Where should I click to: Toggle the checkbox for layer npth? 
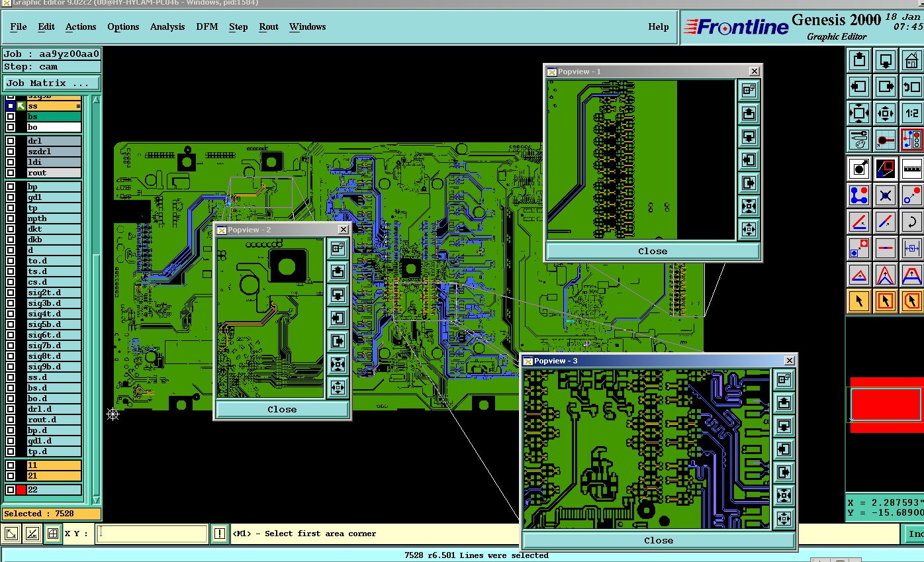(x=11, y=218)
